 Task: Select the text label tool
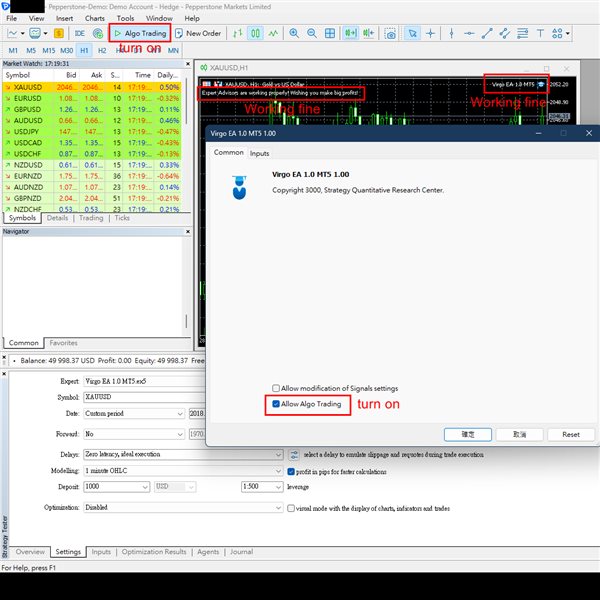click(x=540, y=34)
